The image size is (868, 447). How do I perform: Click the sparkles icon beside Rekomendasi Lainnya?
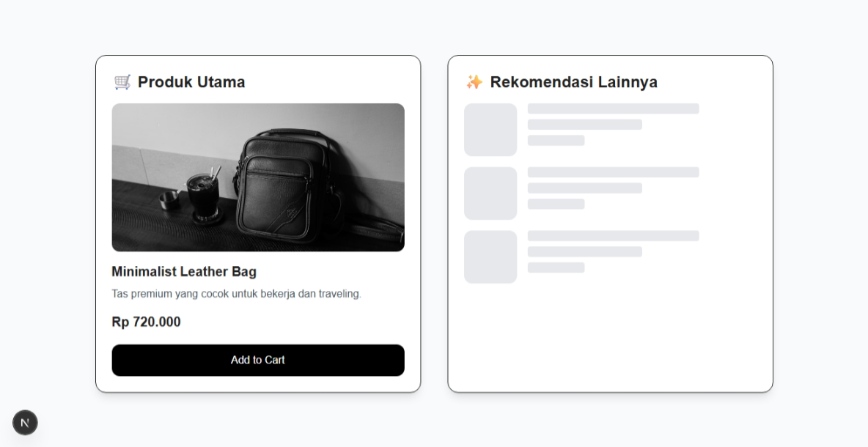click(x=474, y=82)
